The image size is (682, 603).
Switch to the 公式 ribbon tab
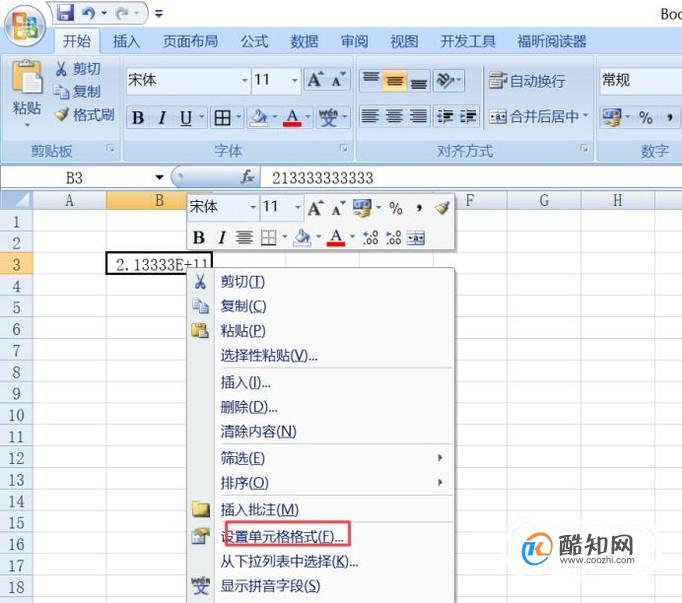[x=254, y=42]
